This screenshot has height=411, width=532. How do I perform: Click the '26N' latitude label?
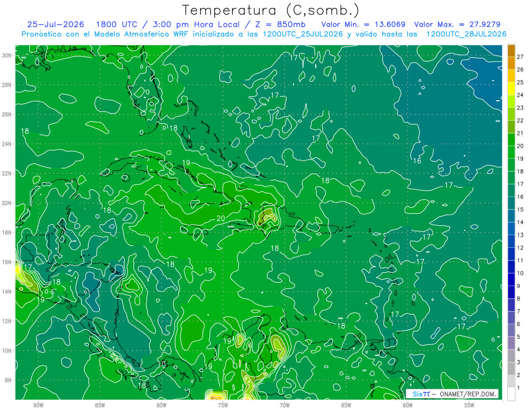point(7,114)
